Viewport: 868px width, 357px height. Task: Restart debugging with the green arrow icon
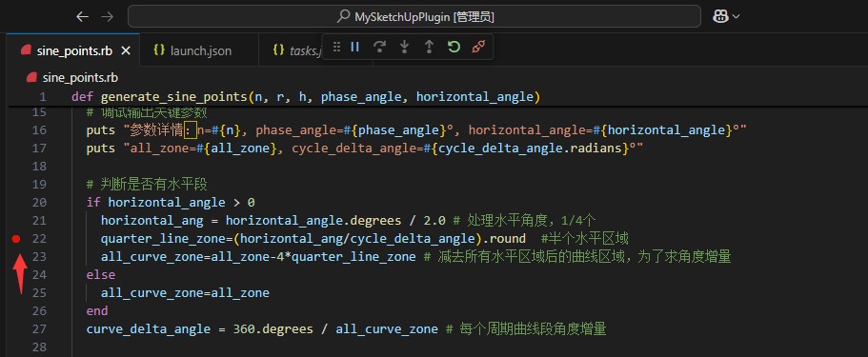tap(454, 47)
